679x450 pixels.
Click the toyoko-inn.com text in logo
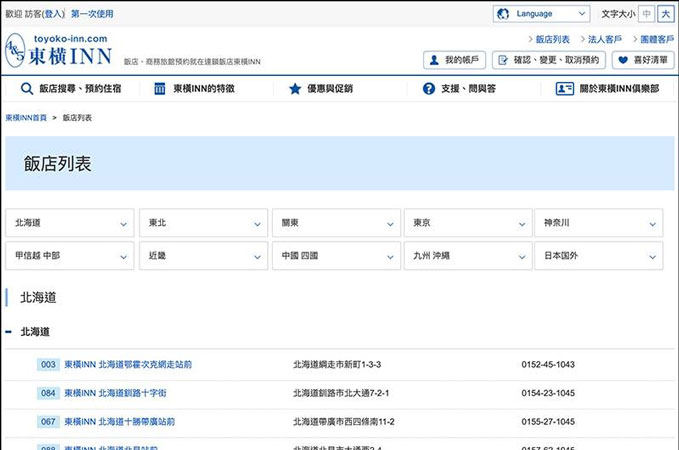point(71,39)
